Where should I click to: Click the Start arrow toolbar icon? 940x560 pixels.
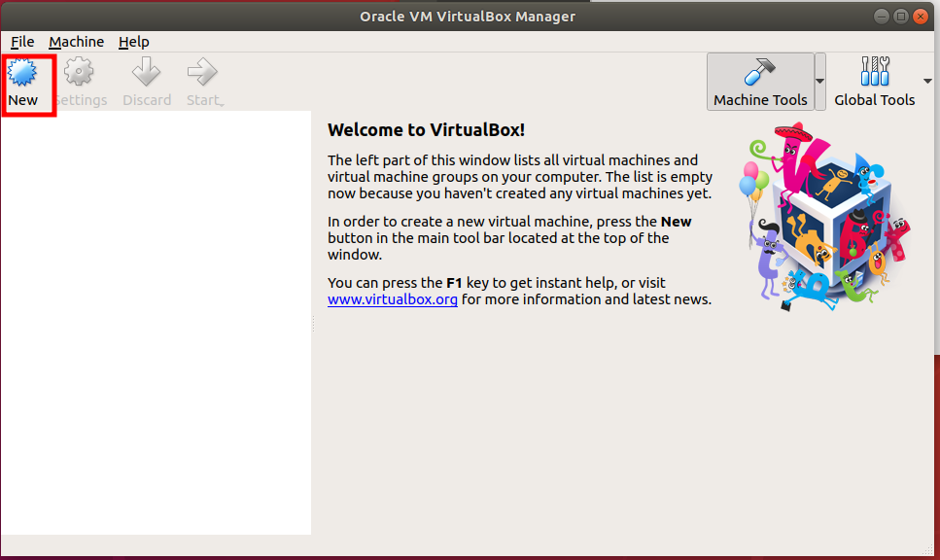[x=202, y=72]
